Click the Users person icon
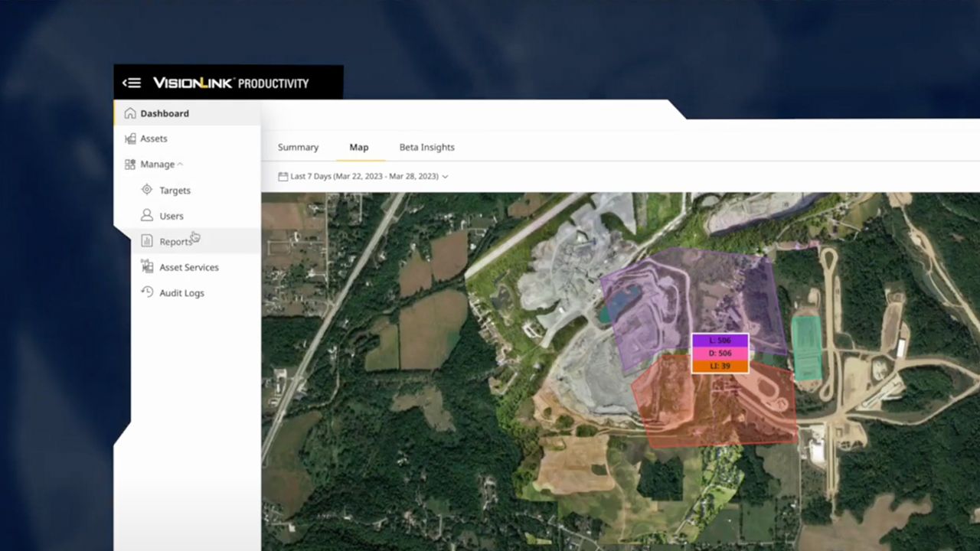Screen dimensions: 980x551 click(x=147, y=216)
